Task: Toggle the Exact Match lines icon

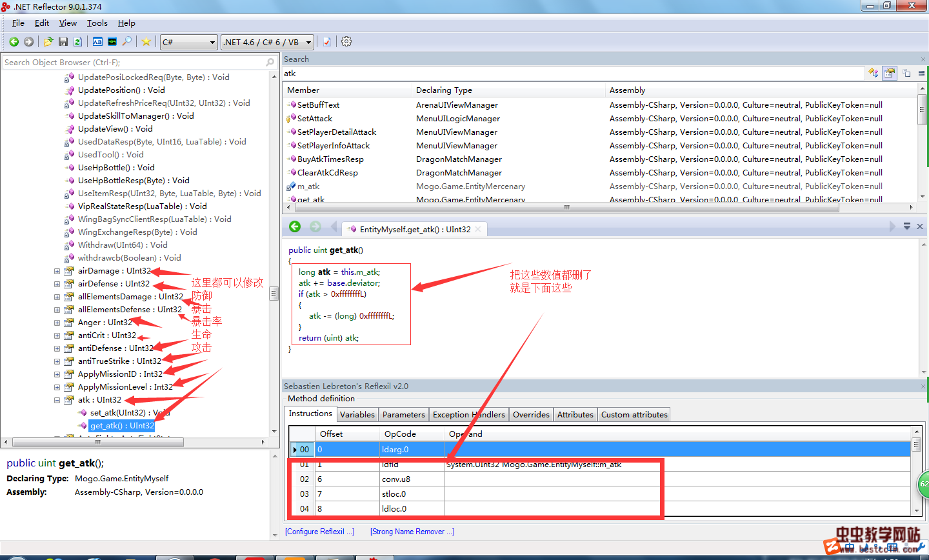Action: [x=921, y=73]
